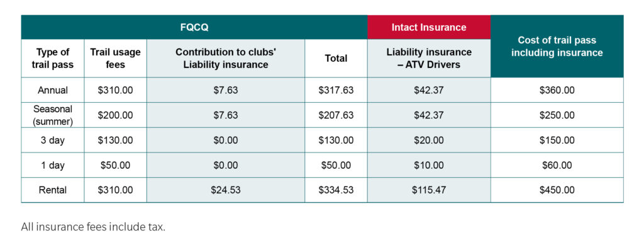Image resolution: width=644 pixels, height=247 pixels.
Task: Click the Cost of trail pass including insurance header
Action: tap(557, 46)
